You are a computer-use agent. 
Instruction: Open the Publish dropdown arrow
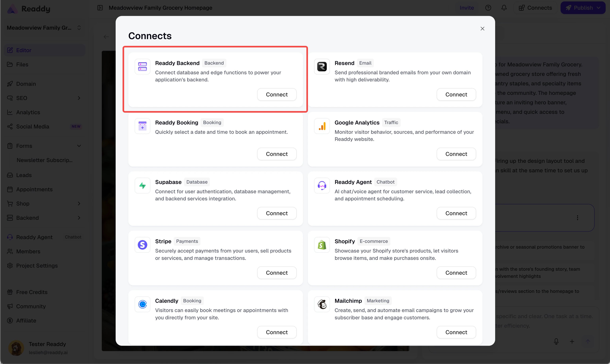pos(599,8)
